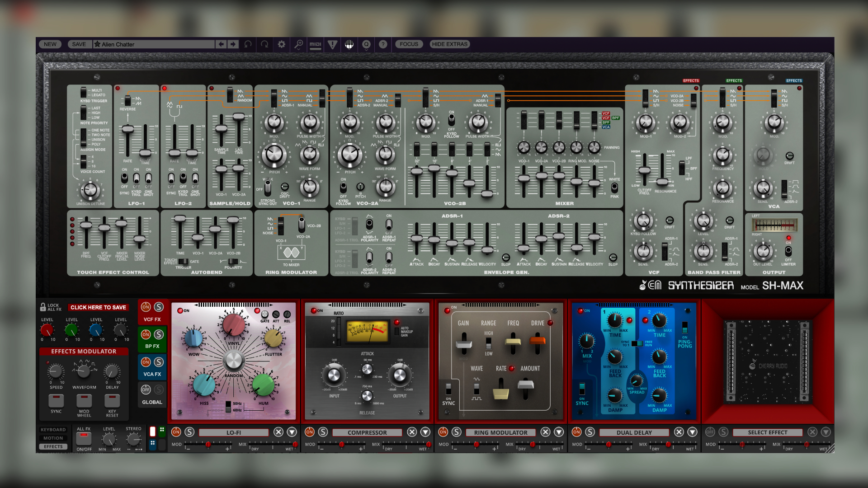Viewport: 868px width, 488px height.
Task: Toggle the compressor slot On button
Action: click(310, 432)
